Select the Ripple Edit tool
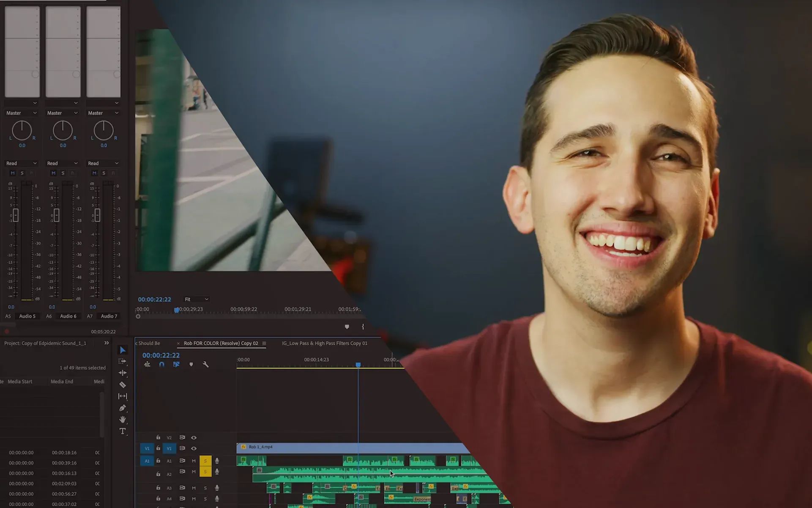The width and height of the screenshot is (812, 508). coord(123,373)
